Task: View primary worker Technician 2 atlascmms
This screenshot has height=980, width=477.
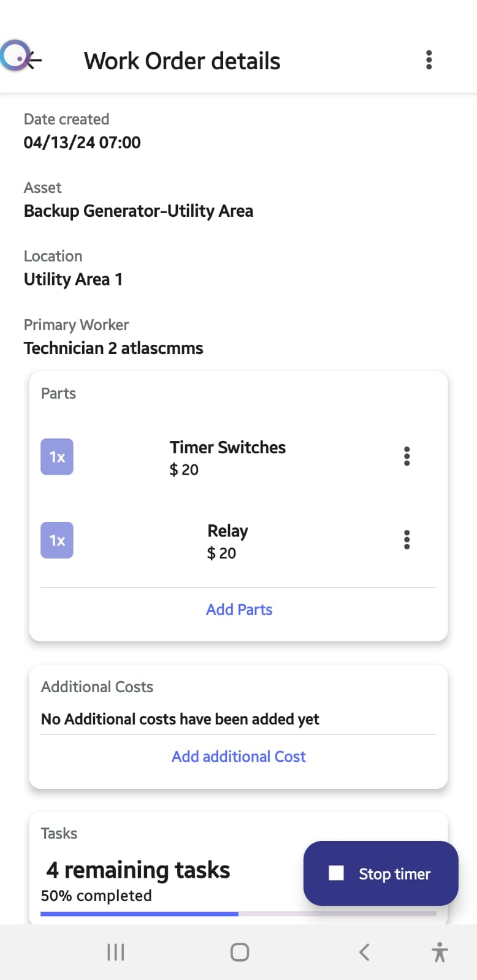Action: tap(113, 348)
